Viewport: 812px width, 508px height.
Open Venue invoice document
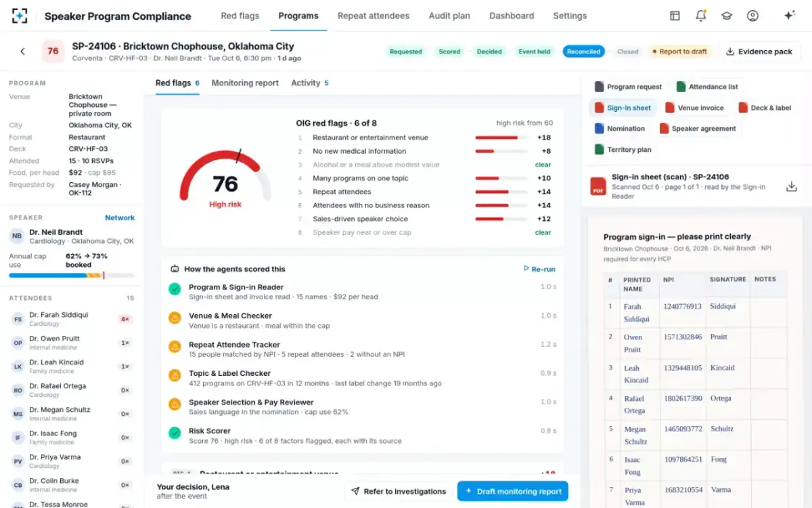tap(694, 108)
